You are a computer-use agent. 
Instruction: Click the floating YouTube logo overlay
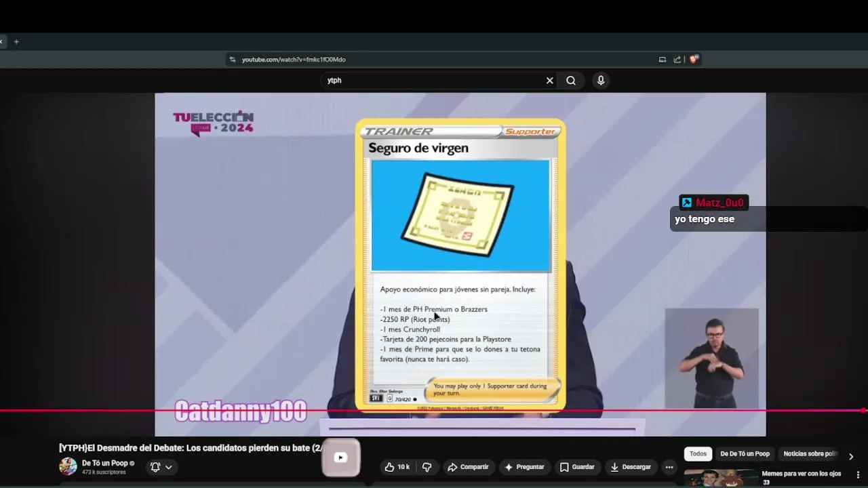pos(340,457)
